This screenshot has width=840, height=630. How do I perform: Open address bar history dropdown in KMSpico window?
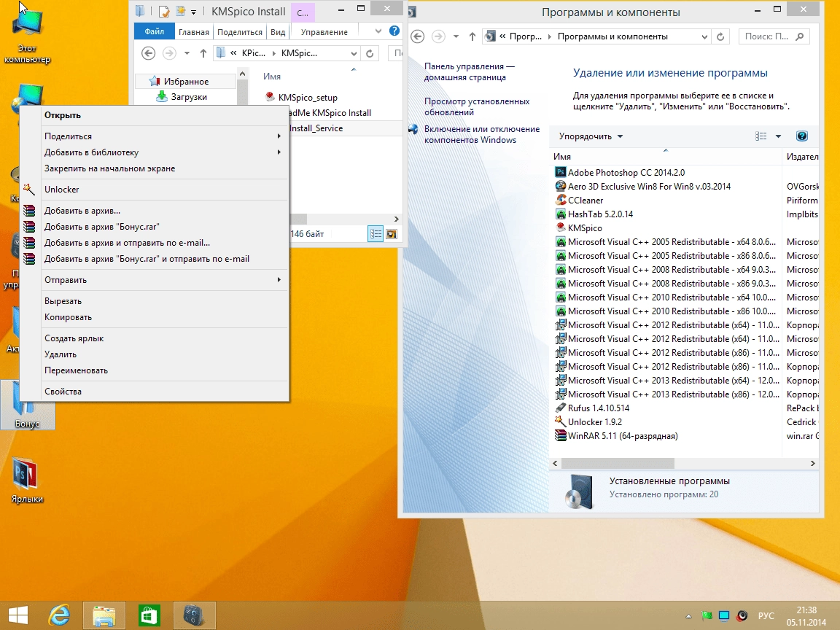[354, 53]
